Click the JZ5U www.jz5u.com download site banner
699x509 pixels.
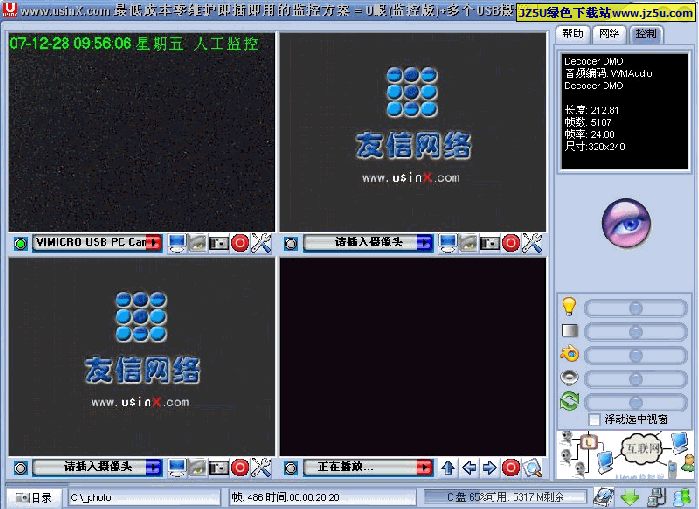point(606,12)
